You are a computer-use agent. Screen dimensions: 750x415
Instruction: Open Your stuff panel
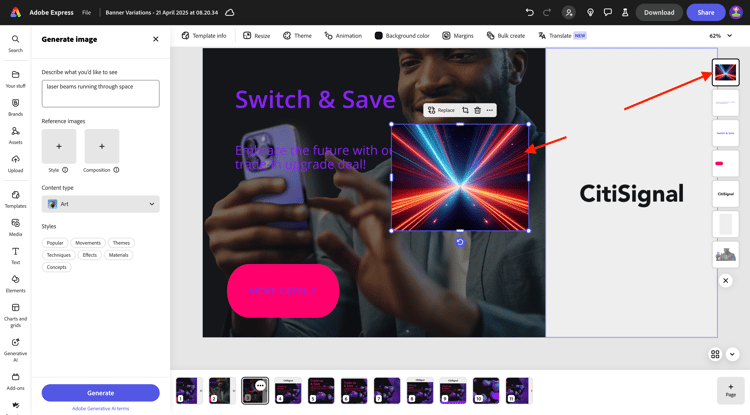(15, 79)
